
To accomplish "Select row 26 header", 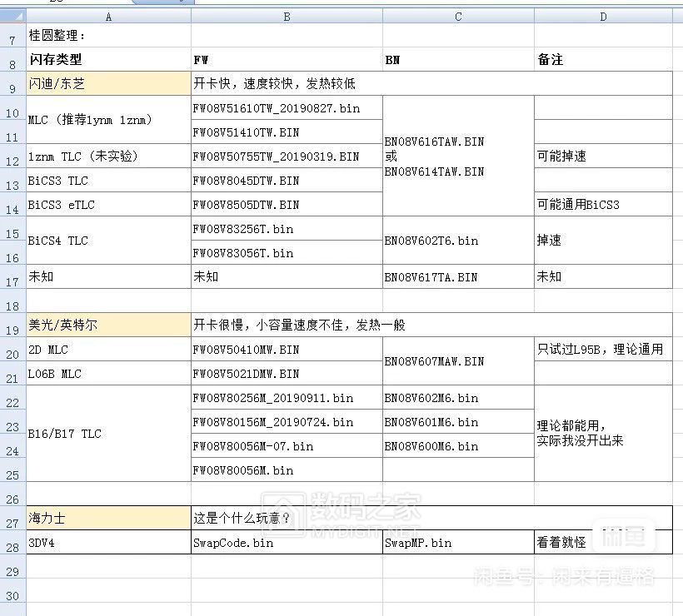I will click(x=12, y=494).
